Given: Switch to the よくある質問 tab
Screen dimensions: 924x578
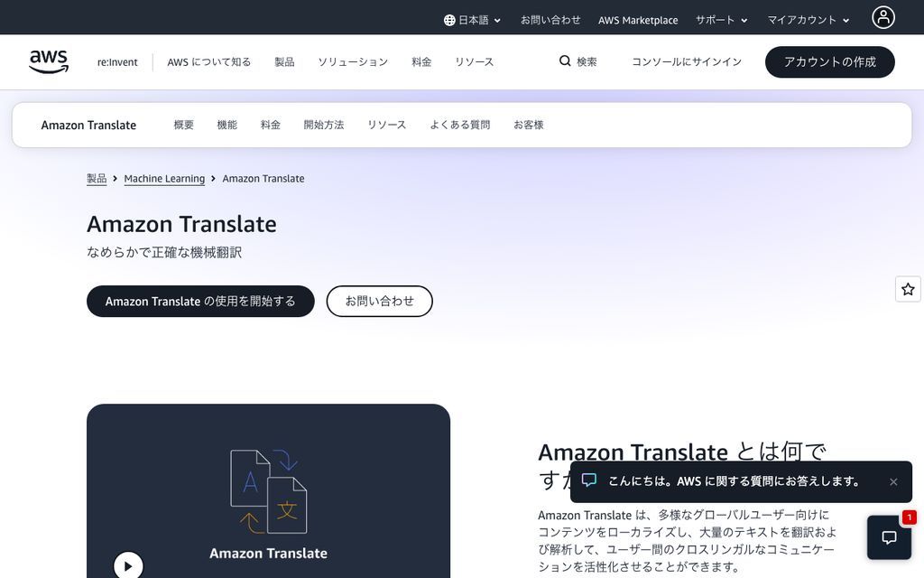Looking at the screenshot, I should click(x=459, y=125).
